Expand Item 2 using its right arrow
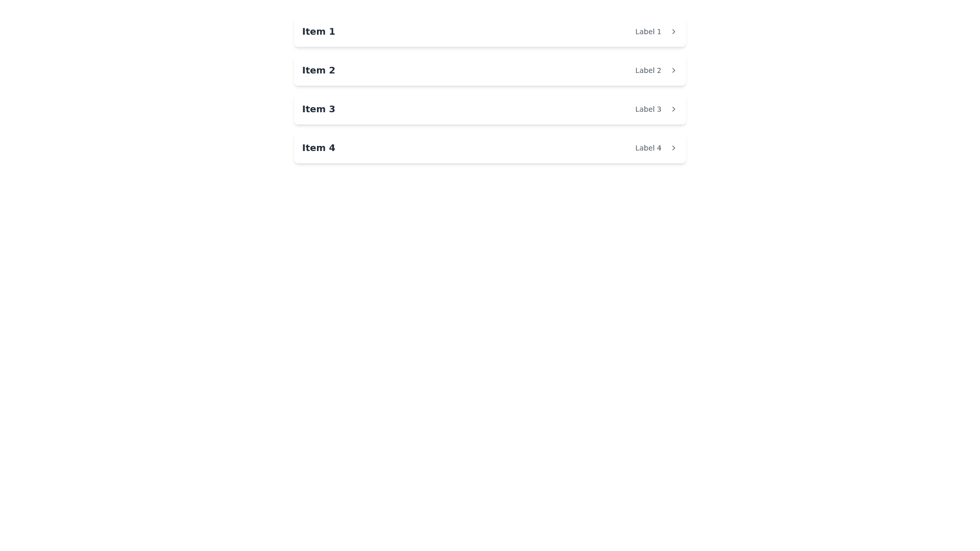The width and height of the screenshot is (980, 551). 673,70
